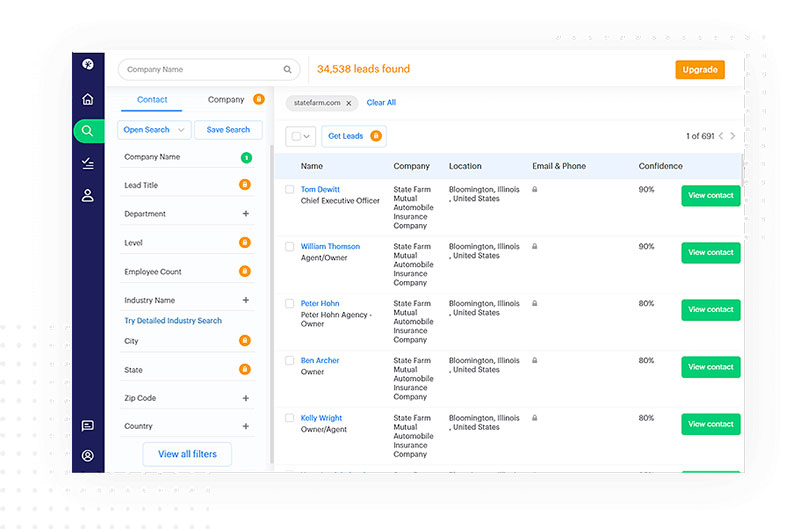
Task: Switch to the Contact tab
Action: (x=152, y=99)
